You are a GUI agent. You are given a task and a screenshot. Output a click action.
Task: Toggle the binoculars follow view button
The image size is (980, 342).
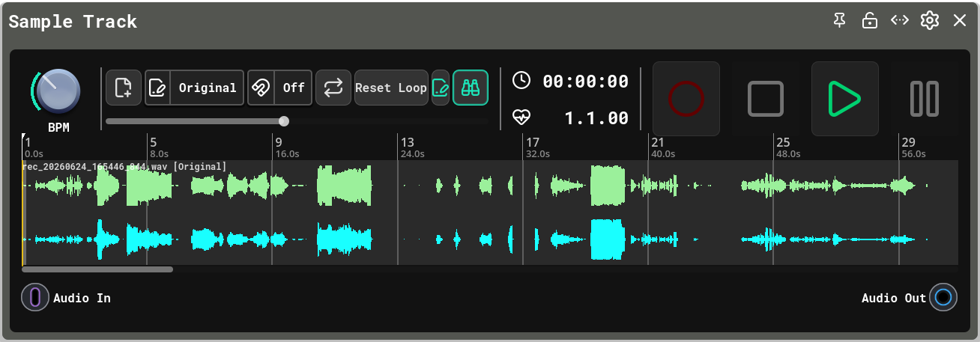pos(471,88)
